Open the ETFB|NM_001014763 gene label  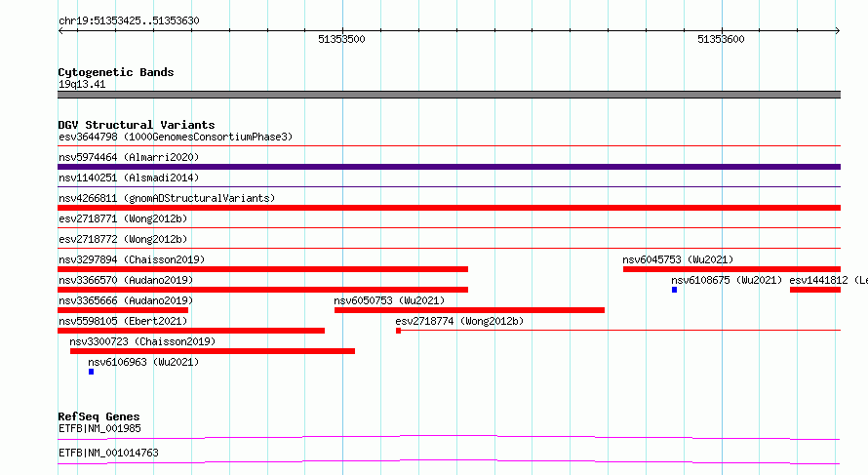(108, 453)
